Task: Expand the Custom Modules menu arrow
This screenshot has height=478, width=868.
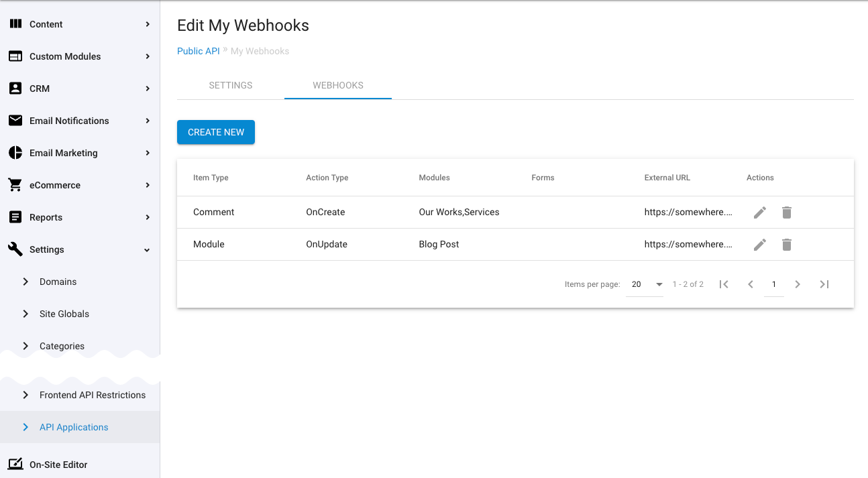Action: 148,56
